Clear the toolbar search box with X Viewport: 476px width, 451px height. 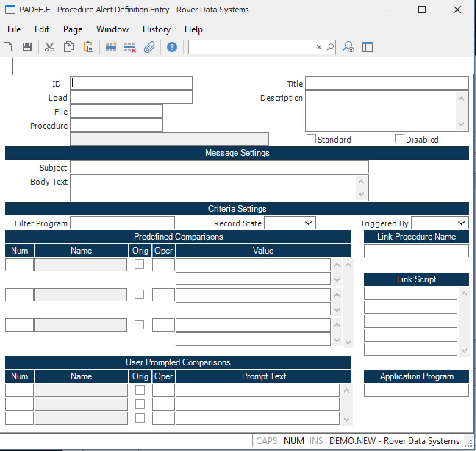coord(319,47)
